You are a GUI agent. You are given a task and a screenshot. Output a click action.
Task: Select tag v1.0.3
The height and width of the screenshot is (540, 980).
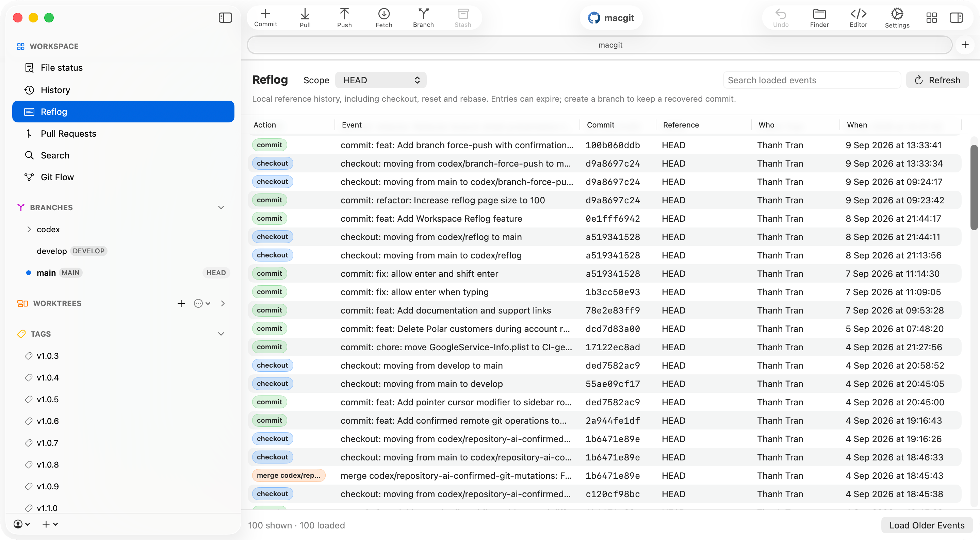point(123,356)
